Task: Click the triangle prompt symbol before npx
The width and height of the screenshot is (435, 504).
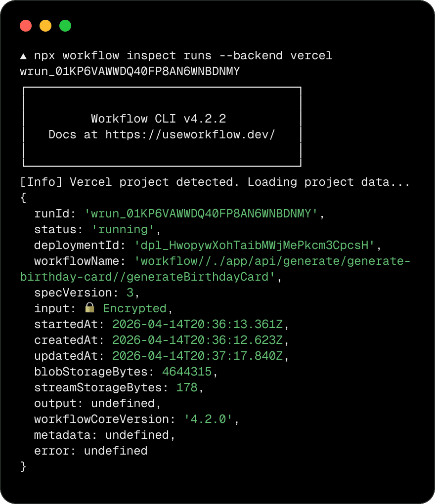Action: (x=23, y=56)
